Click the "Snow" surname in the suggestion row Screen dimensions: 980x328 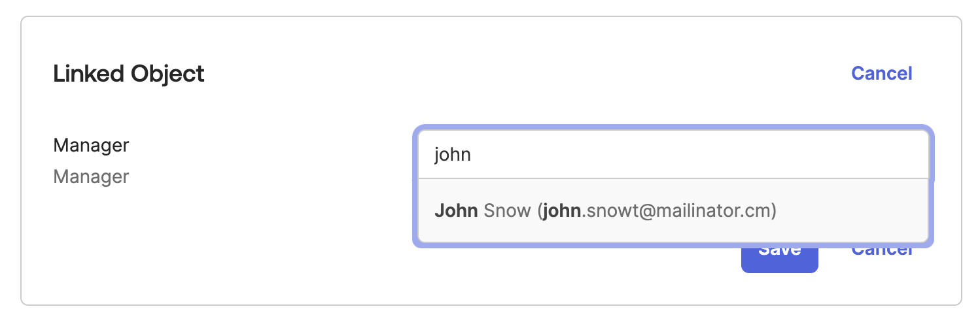coord(507,211)
